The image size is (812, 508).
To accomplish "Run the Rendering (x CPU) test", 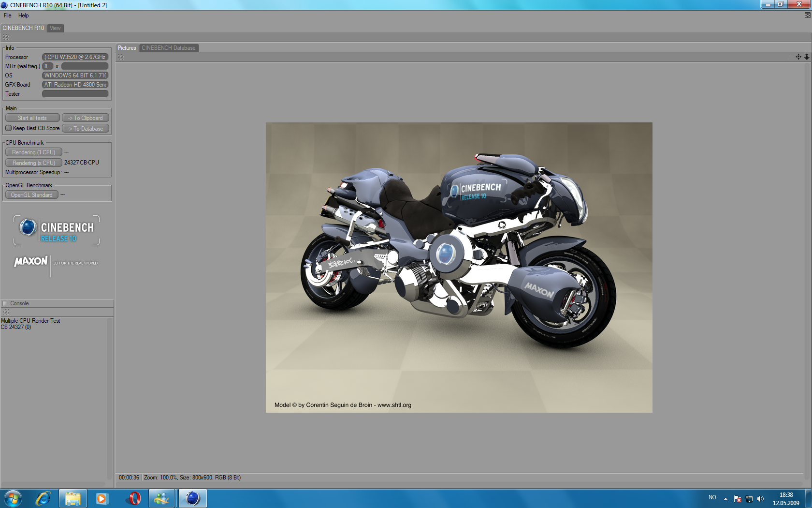I will [34, 163].
